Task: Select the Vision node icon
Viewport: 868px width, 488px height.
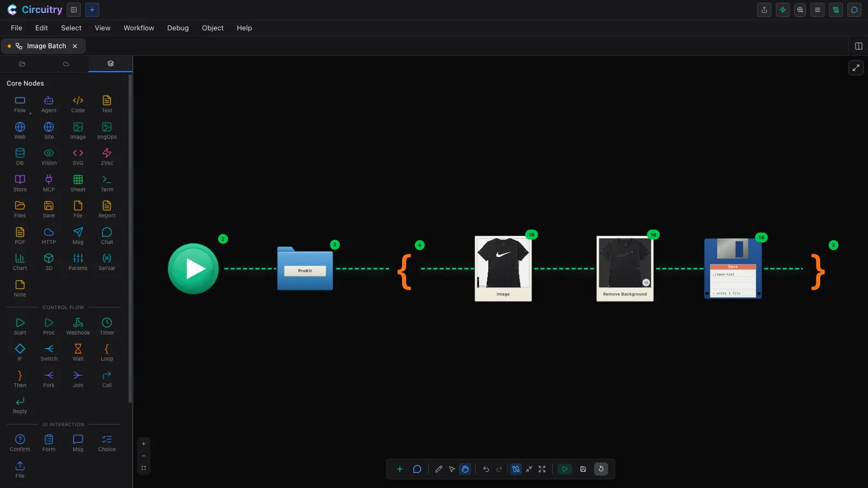Action: pos(49,157)
